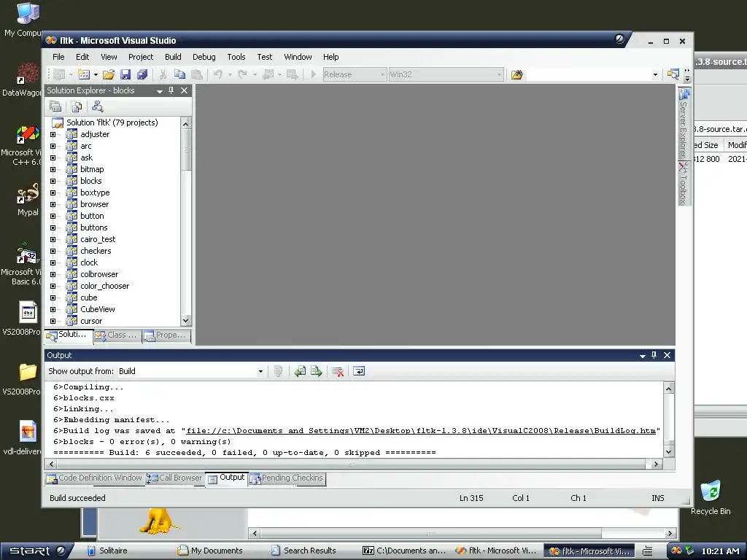This screenshot has width=747, height=560.
Task: Expand the cairo_test project node
Action: [53, 239]
